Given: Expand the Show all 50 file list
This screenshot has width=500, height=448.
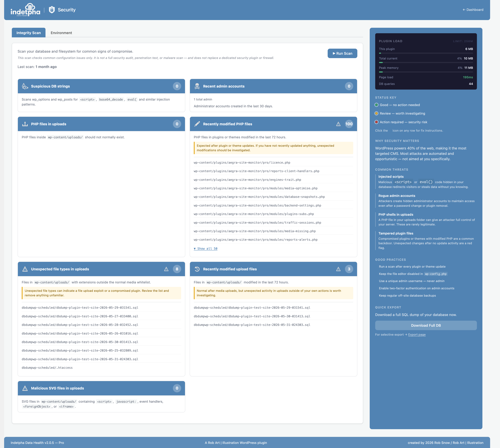Looking at the screenshot, I should tap(206, 249).
